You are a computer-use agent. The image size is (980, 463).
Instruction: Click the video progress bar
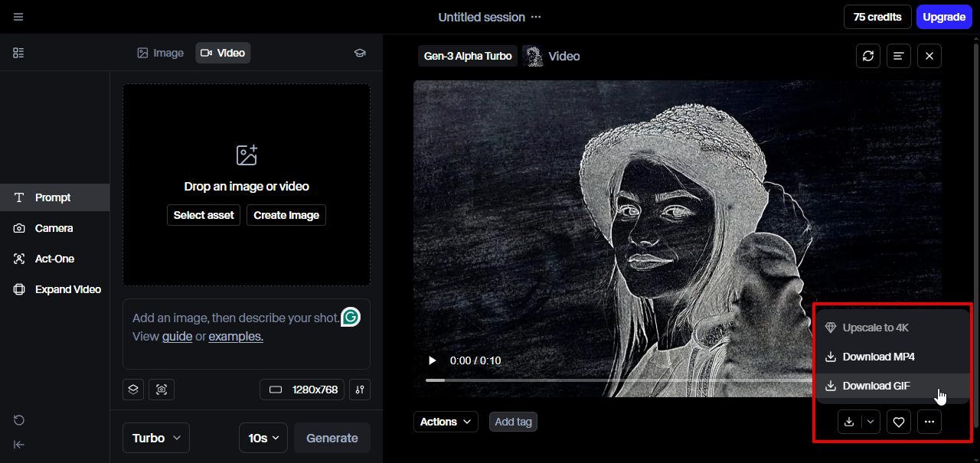[x=620, y=380]
